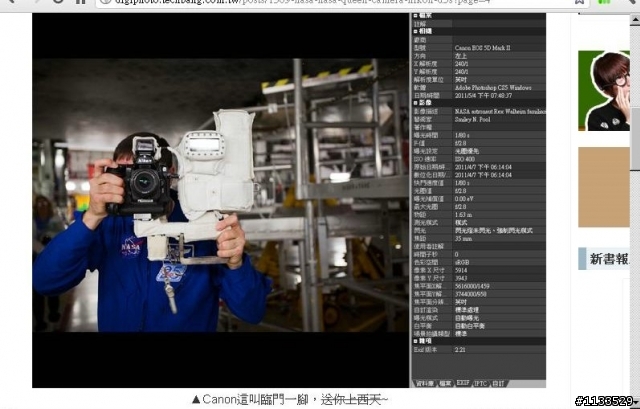Open the NASA astronaut camera photo

[220, 195]
